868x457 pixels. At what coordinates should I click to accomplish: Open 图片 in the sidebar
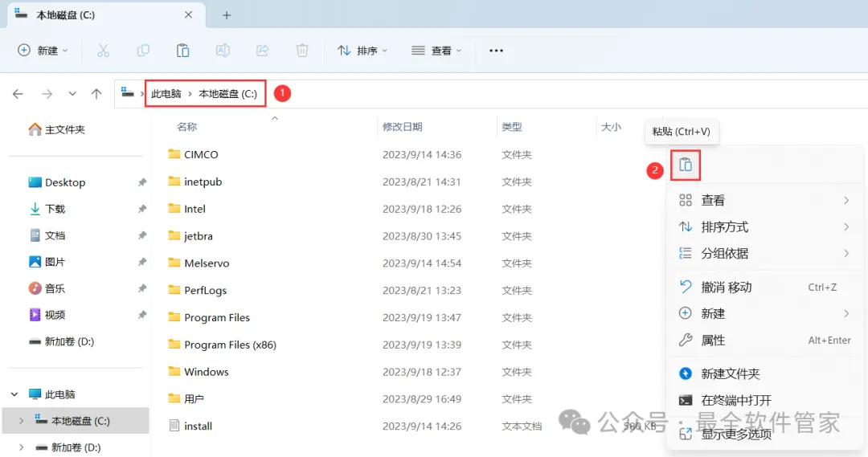coord(47,263)
